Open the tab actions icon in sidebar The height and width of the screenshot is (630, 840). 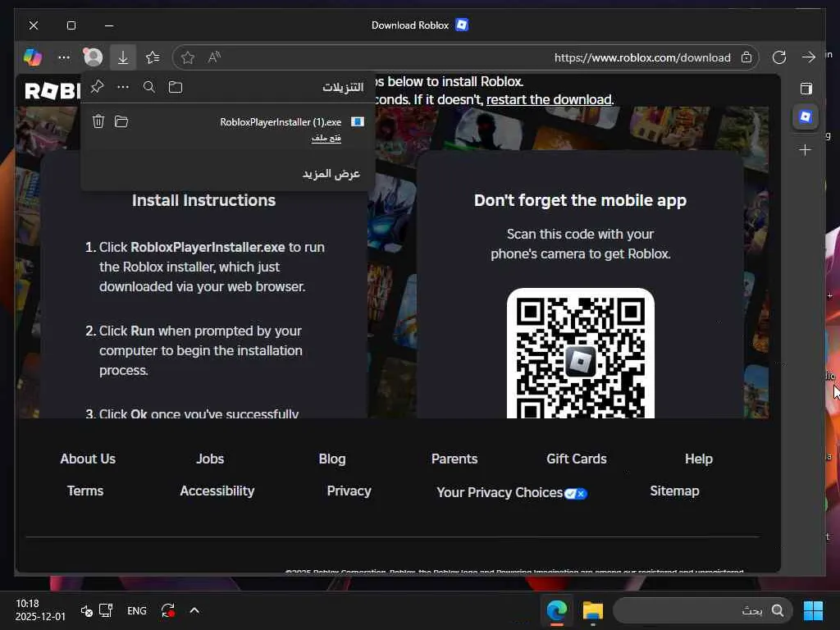(x=806, y=89)
